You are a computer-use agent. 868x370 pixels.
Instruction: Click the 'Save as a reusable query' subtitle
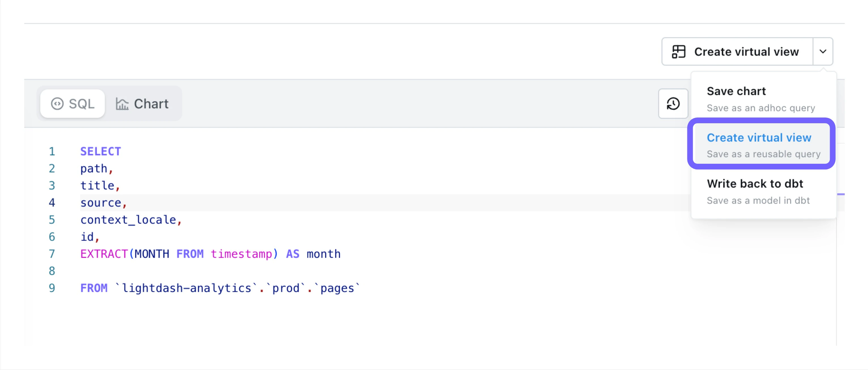(763, 154)
